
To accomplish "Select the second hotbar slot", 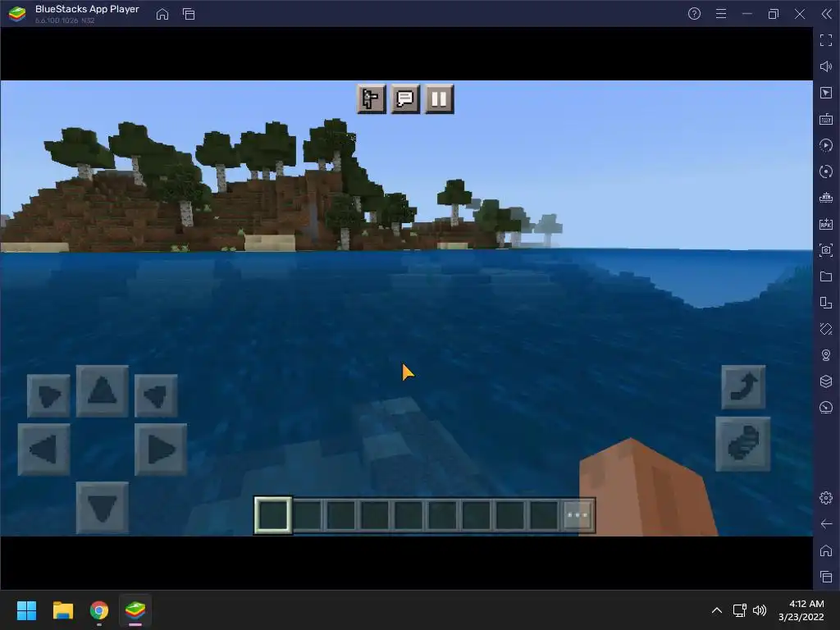I will pos(308,515).
